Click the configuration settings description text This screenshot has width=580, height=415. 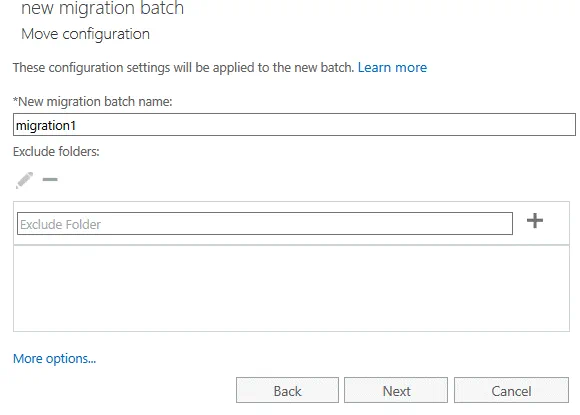click(183, 68)
